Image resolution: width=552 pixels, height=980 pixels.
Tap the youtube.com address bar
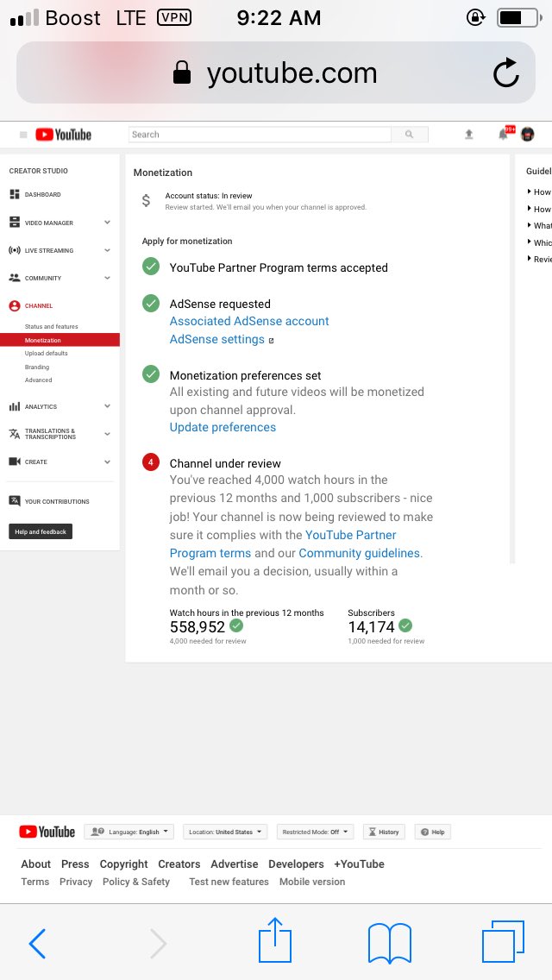point(276,72)
